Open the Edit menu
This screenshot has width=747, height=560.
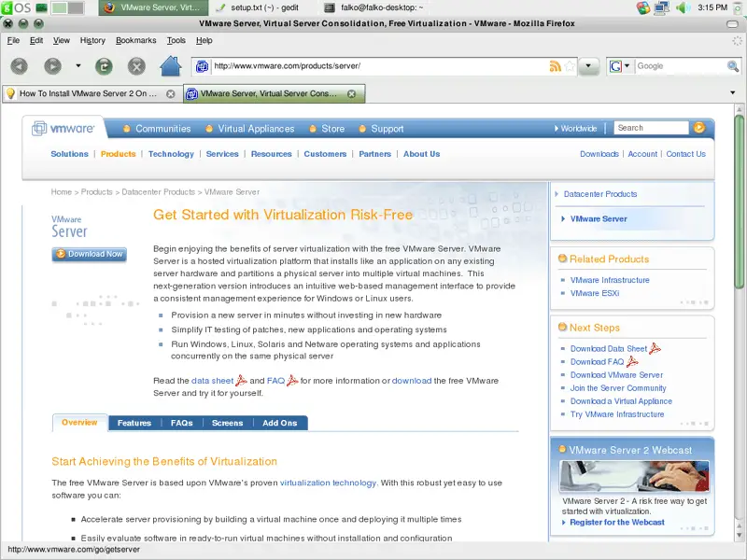(36, 40)
